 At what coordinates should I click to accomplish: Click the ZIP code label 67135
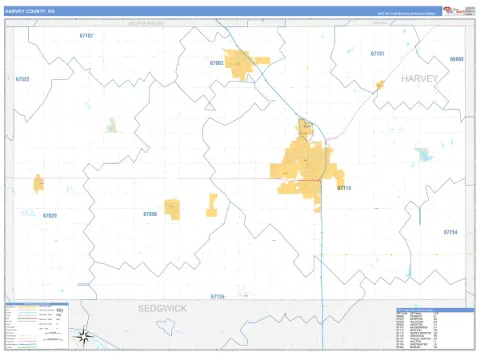click(x=218, y=296)
